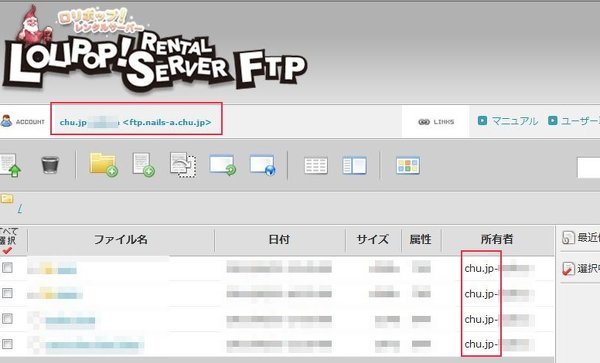Click the yellow root folder icon in path bar
This screenshot has height=363, width=600.
7,199
